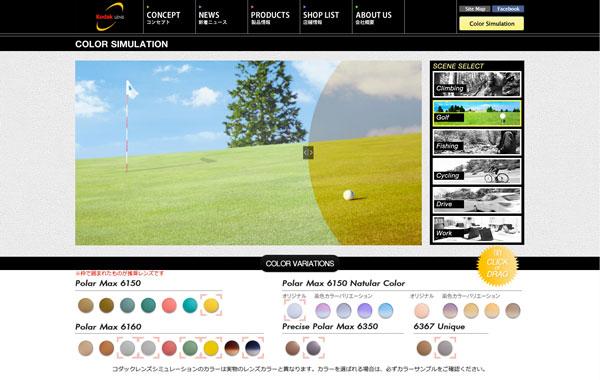The width and height of the screenshot is (600, 380).
Task: Click the Polar Max 6150 Natular Color heading
Action: (x=344, y=283)
